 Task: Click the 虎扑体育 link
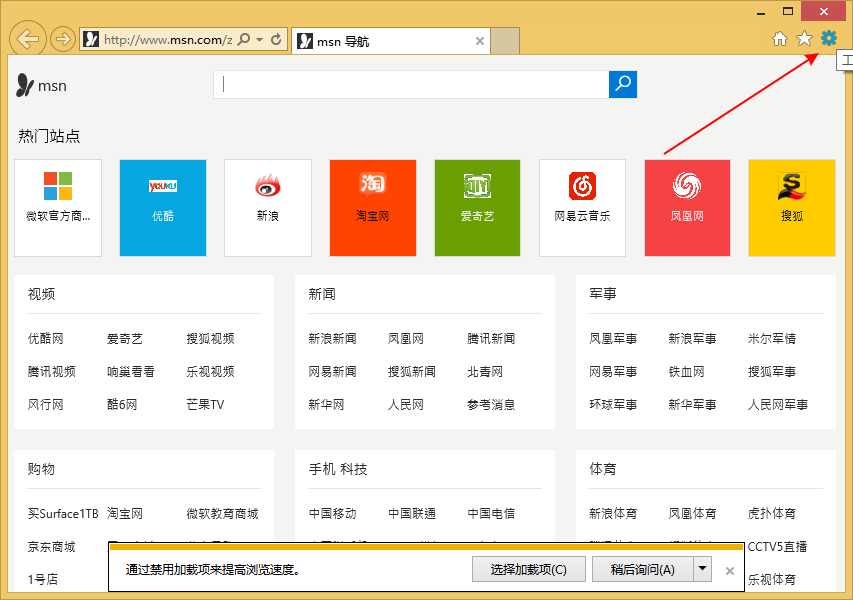coord(772,514)
